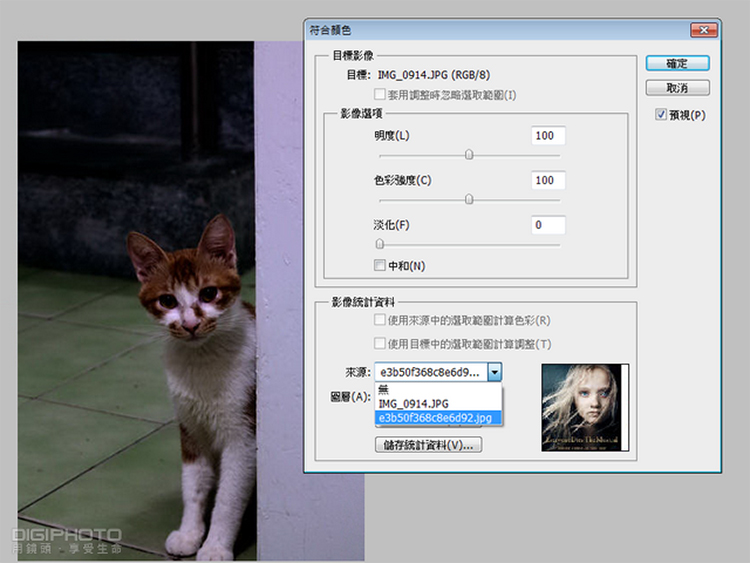This screenshot has height=563, width=750.
Task: Select e3b50f368c8e6d92.jpg in the source list
Action: click(438, 418)
